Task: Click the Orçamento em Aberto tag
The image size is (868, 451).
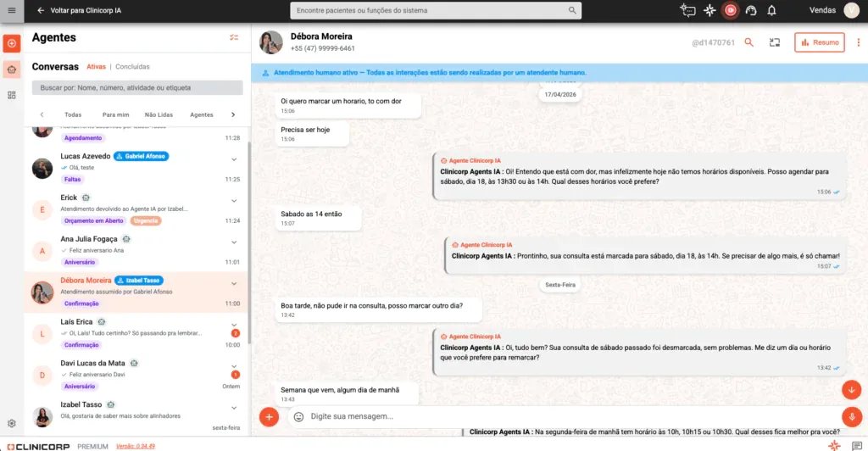Action: pyautogui.click(x=93, y=220)
